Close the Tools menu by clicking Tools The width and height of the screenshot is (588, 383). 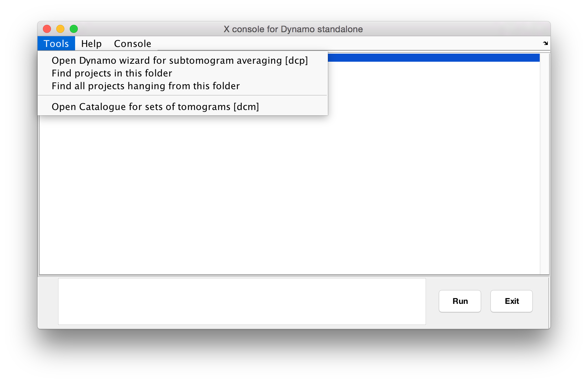click(x=56, y=44)
